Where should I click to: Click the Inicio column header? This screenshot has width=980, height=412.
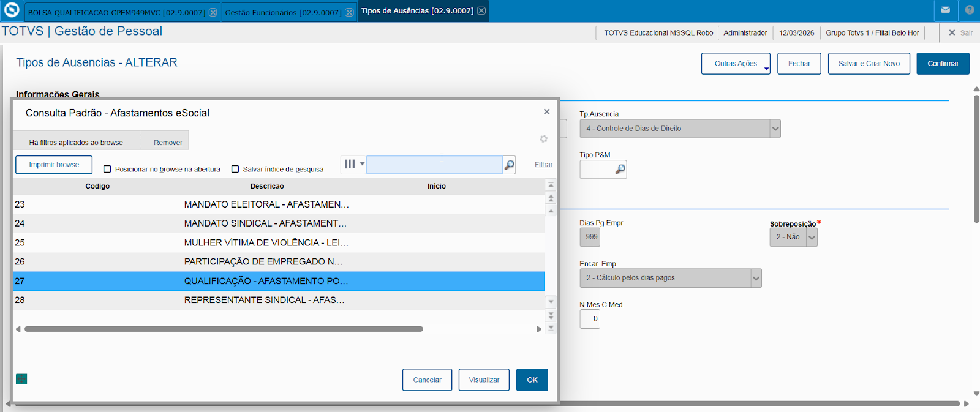pyautogui.click(x=437, y=186)
